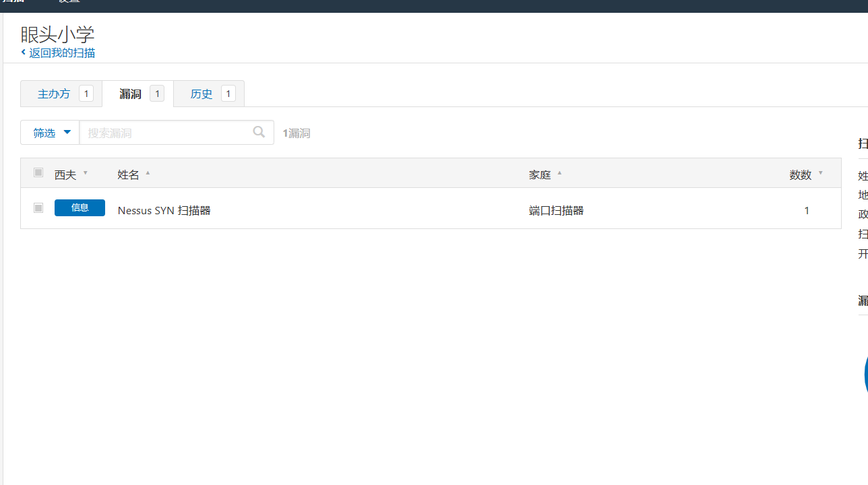Click the blue 信息 severity badge
Screen dimensions: 868x485
[80, 207]
